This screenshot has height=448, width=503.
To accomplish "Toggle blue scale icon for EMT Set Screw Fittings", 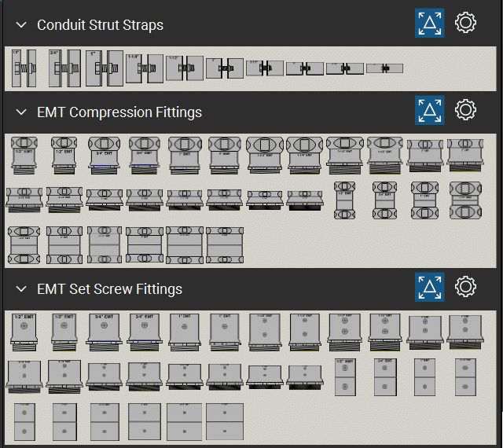I will coord(430,288).
